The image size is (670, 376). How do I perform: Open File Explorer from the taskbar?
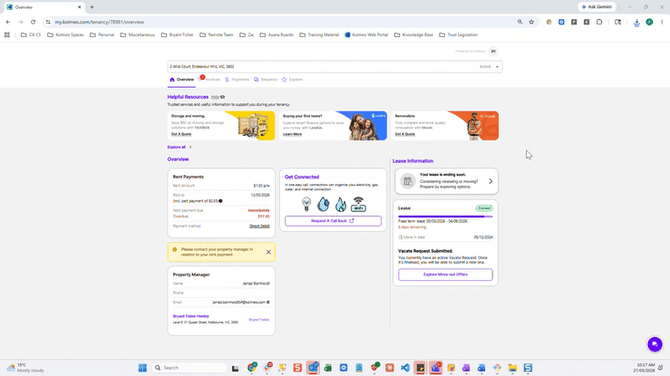point(512,367)
